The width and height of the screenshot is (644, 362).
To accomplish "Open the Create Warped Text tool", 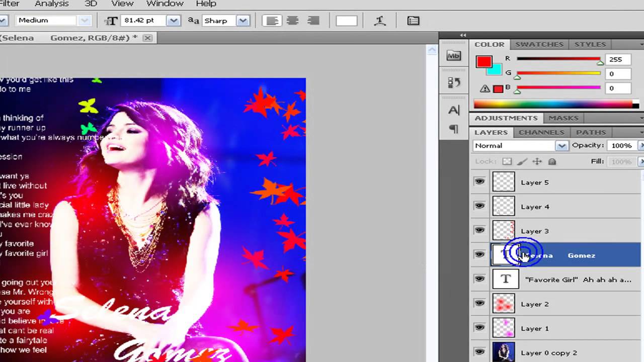I will coord(380,21).
